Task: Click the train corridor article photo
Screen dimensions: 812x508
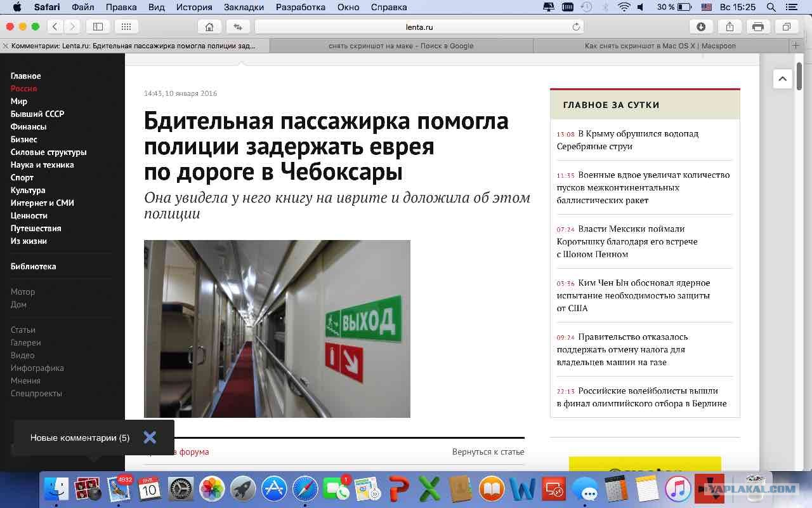Action: (x=277, y=328)
